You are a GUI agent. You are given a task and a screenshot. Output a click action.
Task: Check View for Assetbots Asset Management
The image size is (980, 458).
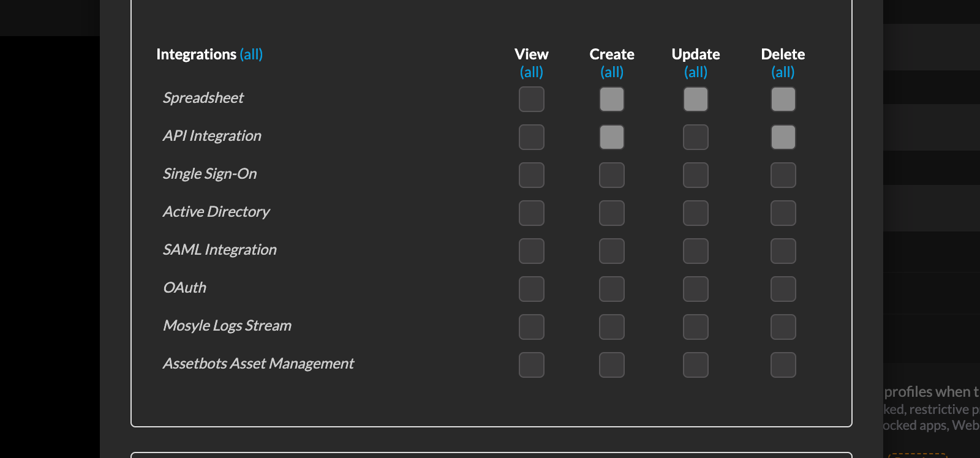pyautogui.click(x=532, y=365)
